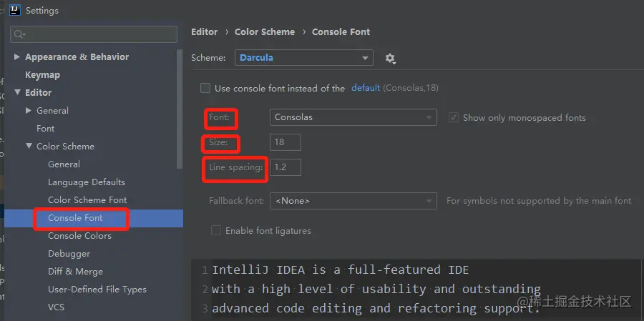Select Console Colors in the tree
This screenshot has height=321, width=644.
79,236
